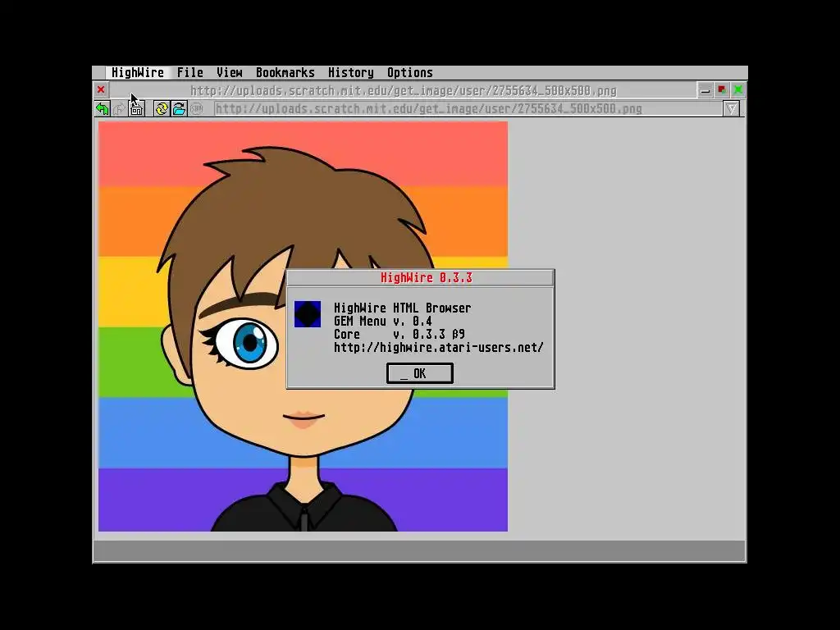Viewport: 840px width, 630px height.
Task: Close the browser window with red X
Action: [101, 89]
